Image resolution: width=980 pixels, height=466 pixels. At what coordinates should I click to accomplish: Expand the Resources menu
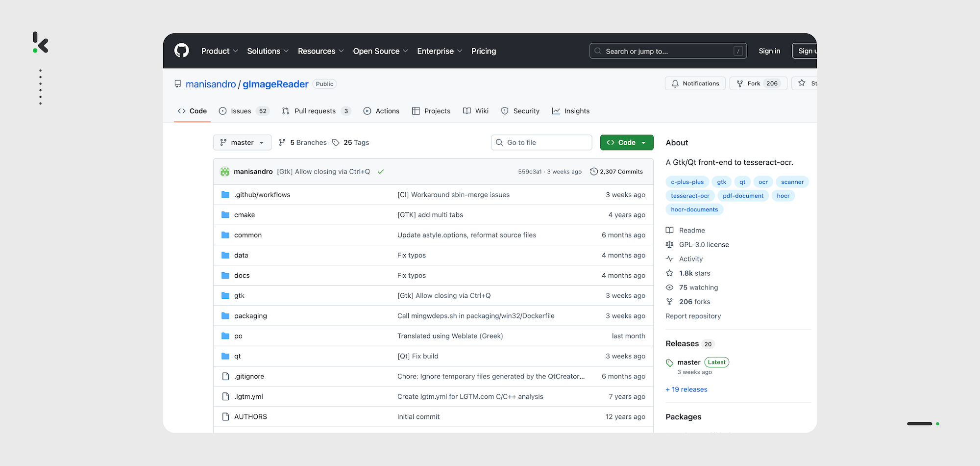tap(321, 51)
